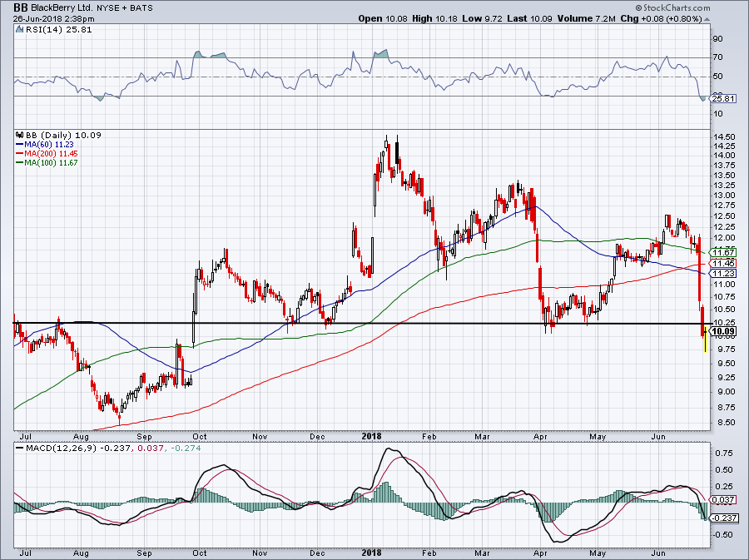Click the yellow latest candlestick near 10.09

click(x=706, y=339)
